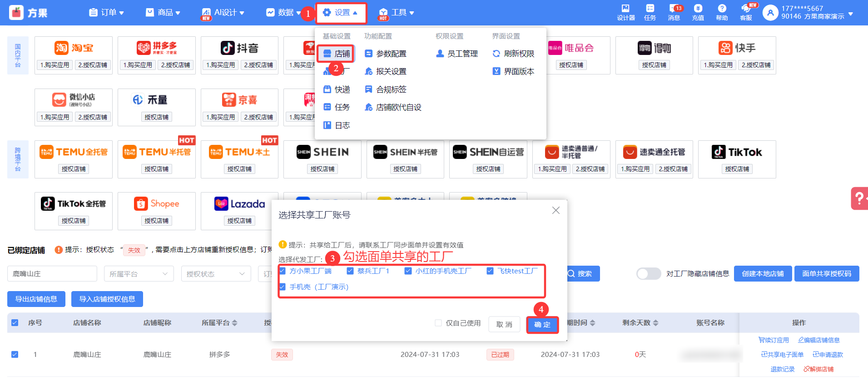This screenshot has width=868, height=391.
Task: Open 合规标签 in the settings menu
Action: [x=386, y=89]
